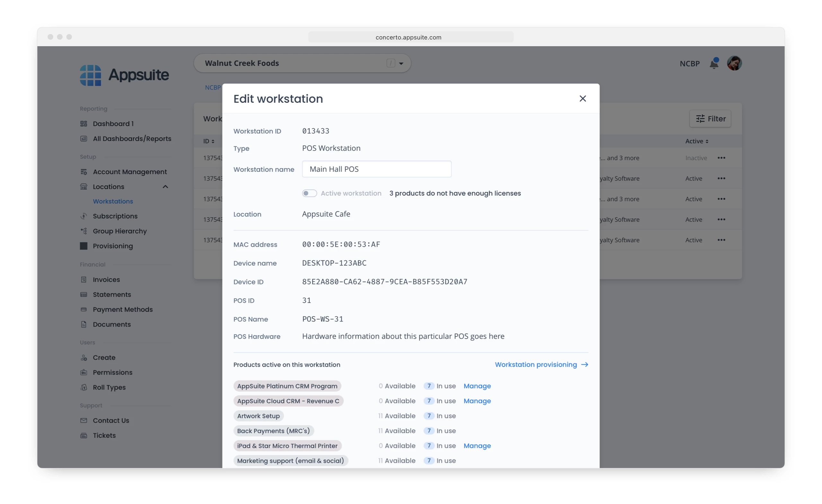Screen dimensions: 822x504
Task: Click Manage for iPad & Star Micro Printer
Action: 477,446
